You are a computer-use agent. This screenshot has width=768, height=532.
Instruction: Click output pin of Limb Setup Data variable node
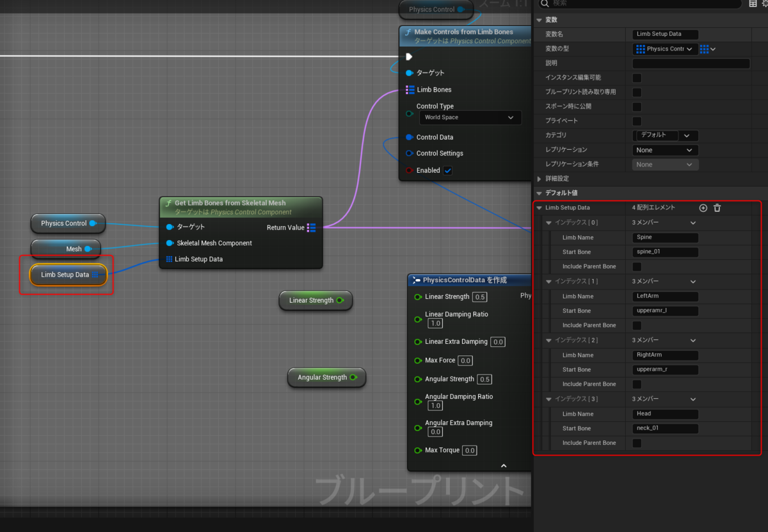click(x=95, y=275)
